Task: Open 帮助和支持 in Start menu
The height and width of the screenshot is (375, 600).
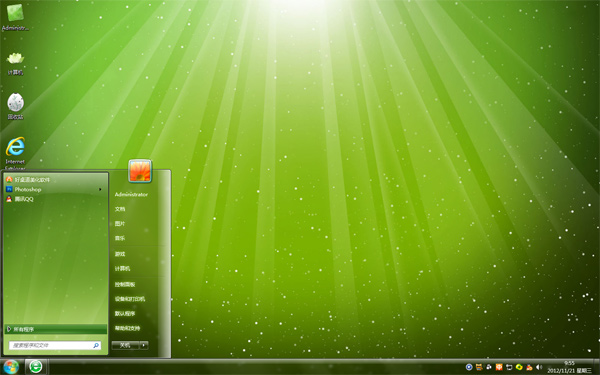Action: pos(127,328)
